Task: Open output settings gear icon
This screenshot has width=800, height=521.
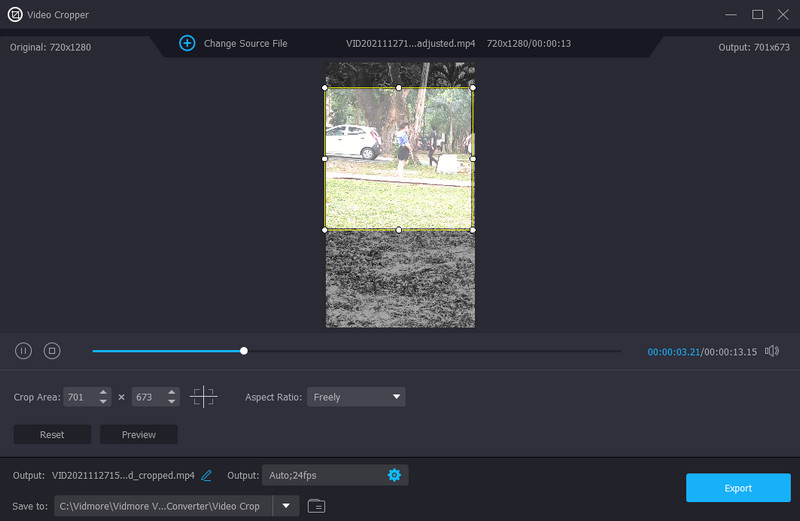Action: coord(394,475)
